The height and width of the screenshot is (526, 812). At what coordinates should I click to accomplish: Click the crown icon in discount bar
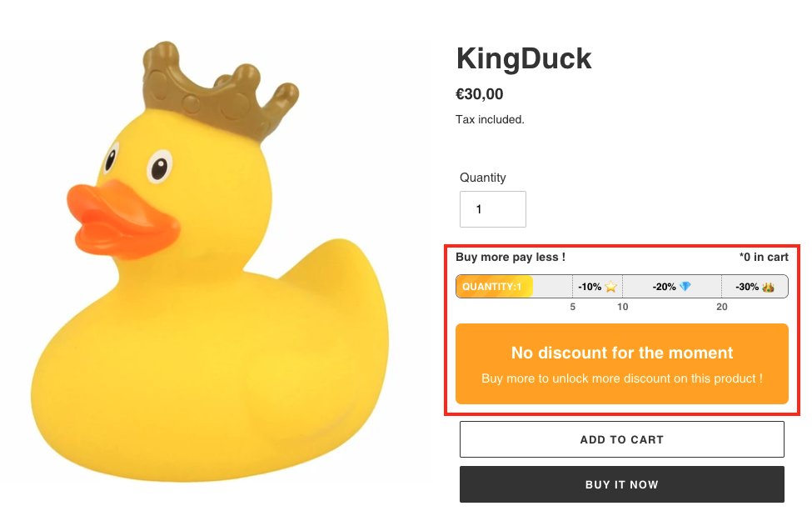pyautogui.click(x=769, y=287)
